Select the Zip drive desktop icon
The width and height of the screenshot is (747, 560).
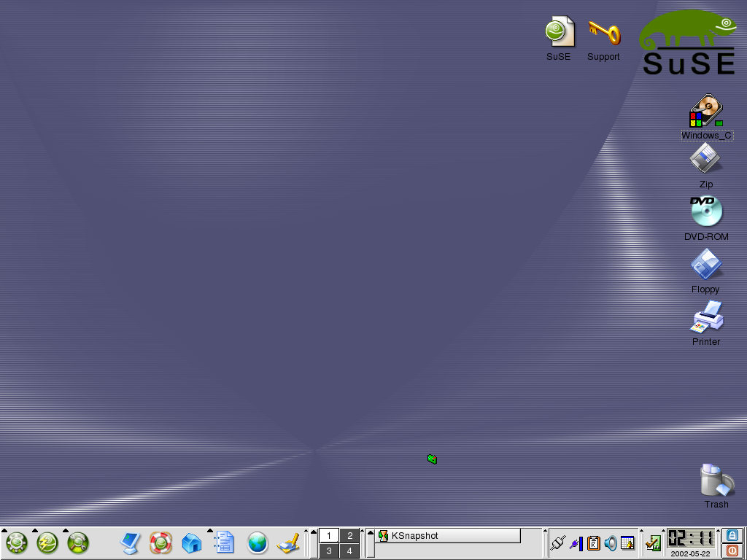[x=706, y=166]
